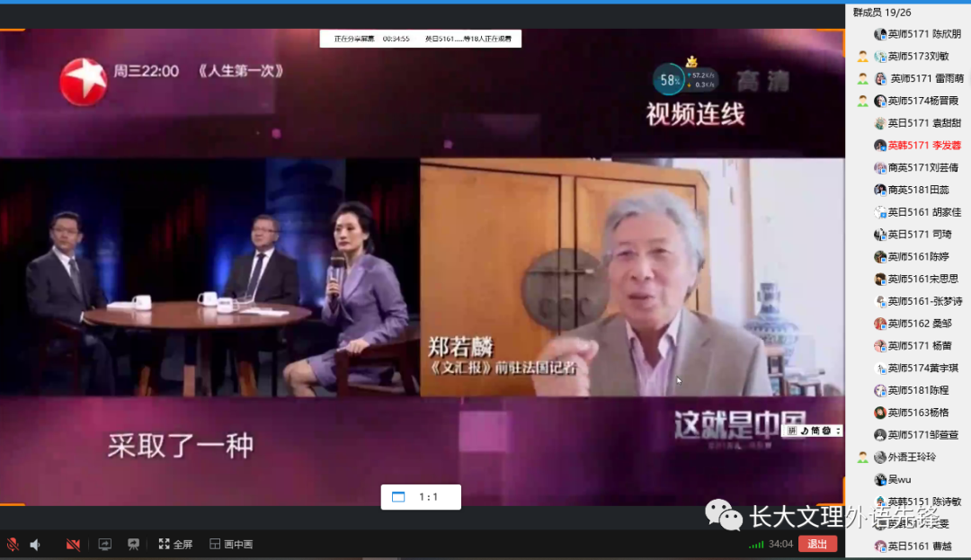Screen dimensions: 971x560
Task: Open the 群成员 19/26 members header
Action: [881, 12]
